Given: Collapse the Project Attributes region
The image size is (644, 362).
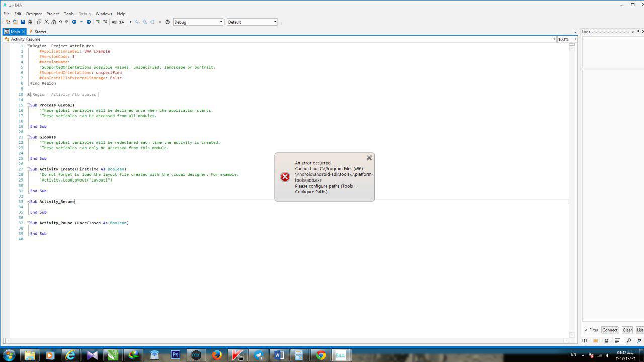Looking at the screenshot, I should pos(28,46).
